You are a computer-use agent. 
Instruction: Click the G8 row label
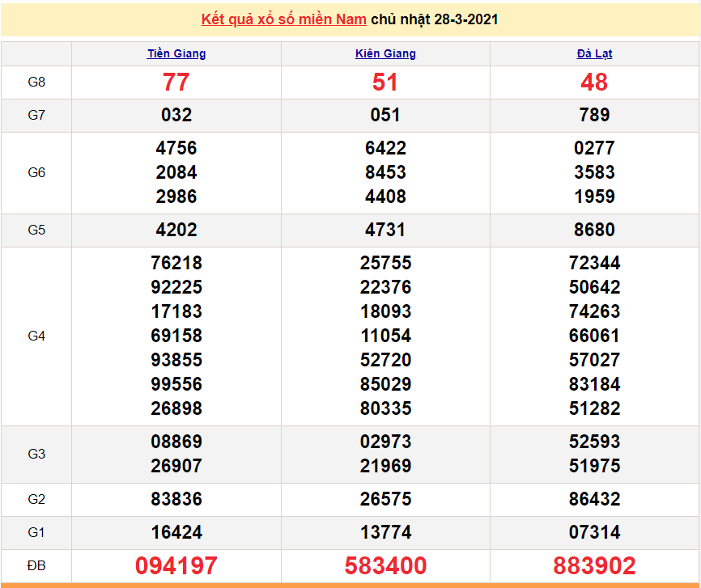coord(36,82)
